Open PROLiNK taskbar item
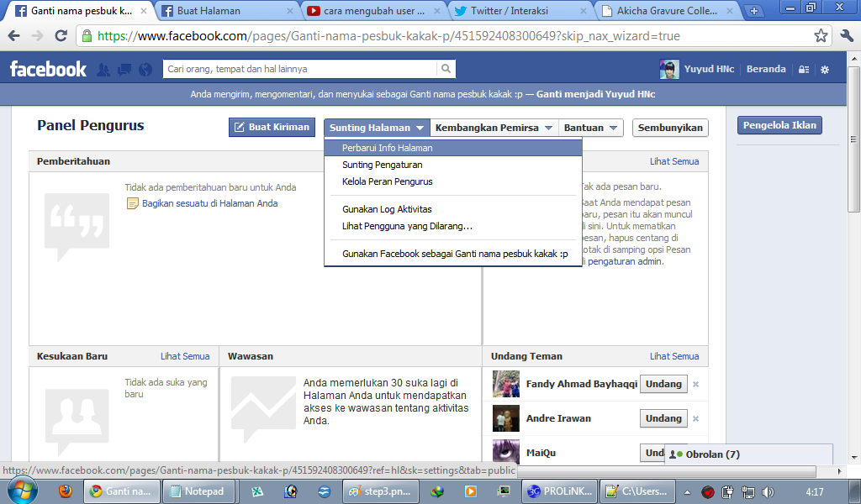Image resolution: width=861 pixels, height=504 pixels. coord(560,491)
